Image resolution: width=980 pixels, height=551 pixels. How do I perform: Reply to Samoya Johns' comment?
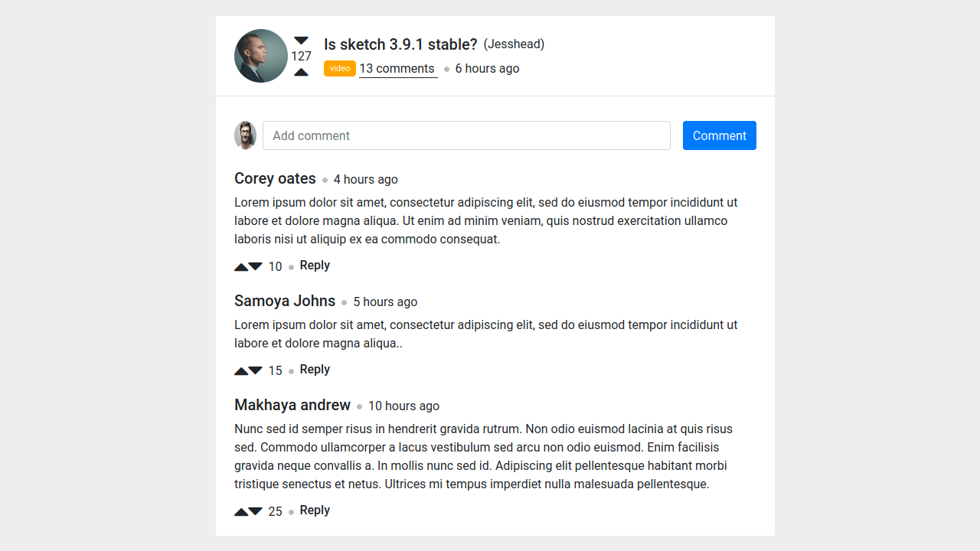click(315, 369)
